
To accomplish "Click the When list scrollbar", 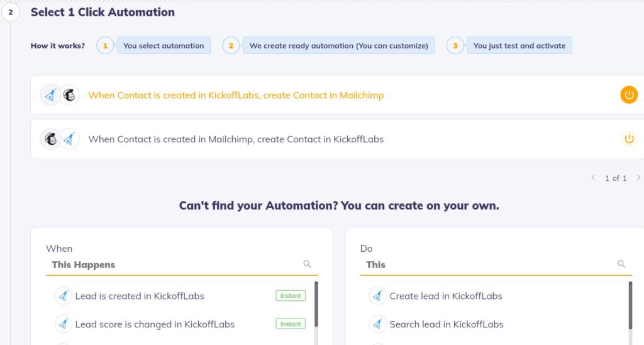I will tap(316, 304).
